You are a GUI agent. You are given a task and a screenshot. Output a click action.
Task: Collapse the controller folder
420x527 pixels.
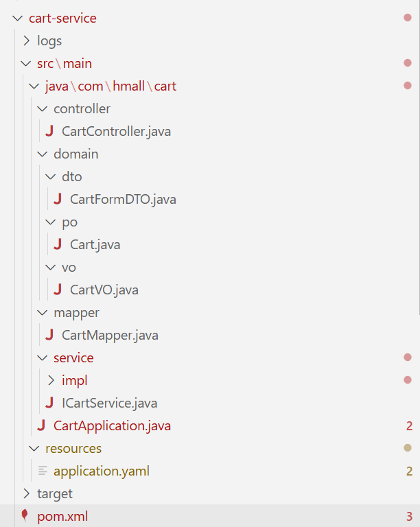pyautogui.click(x=43, y=108)
